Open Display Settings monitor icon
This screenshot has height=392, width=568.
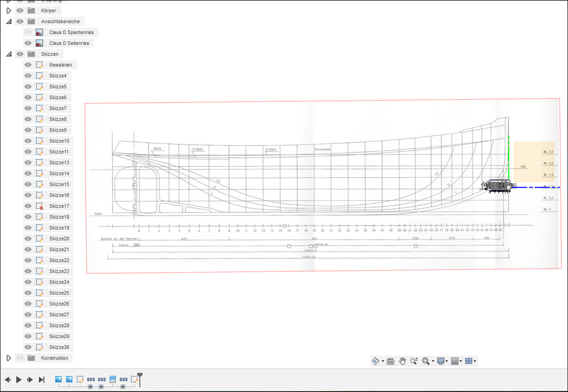coord(441,361)
